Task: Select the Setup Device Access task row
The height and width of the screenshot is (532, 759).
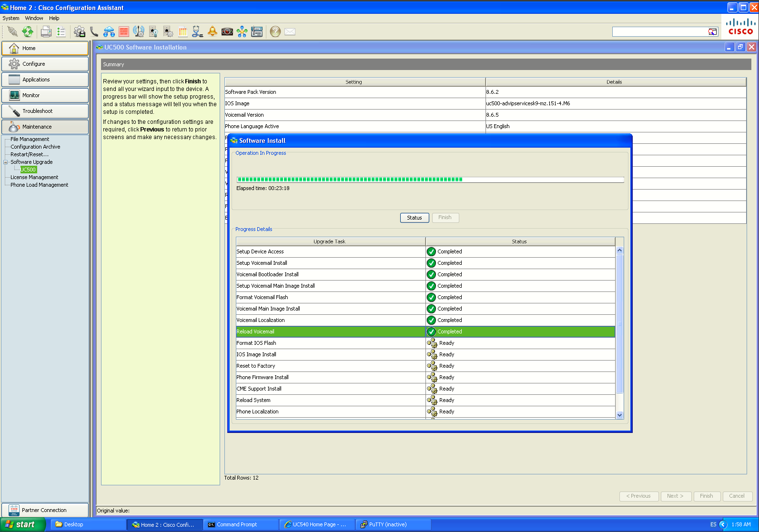Action: tap(425, 251)
